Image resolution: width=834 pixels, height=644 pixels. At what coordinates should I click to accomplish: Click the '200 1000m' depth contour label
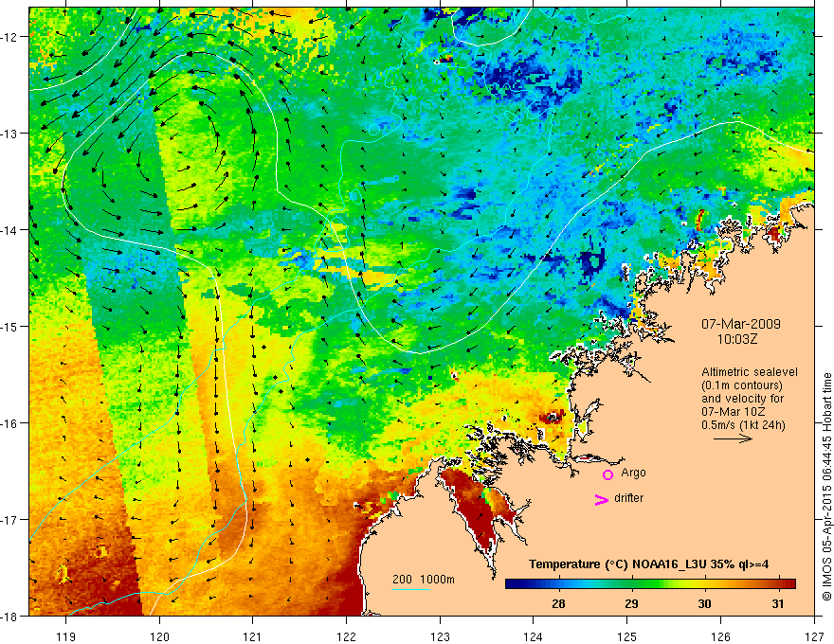click(x=424, y=580)
